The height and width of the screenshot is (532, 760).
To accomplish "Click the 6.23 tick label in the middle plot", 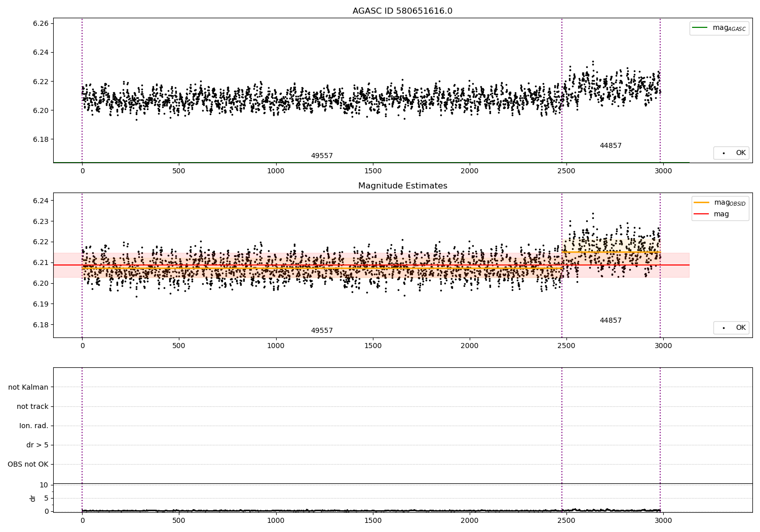I will [41, 221].
